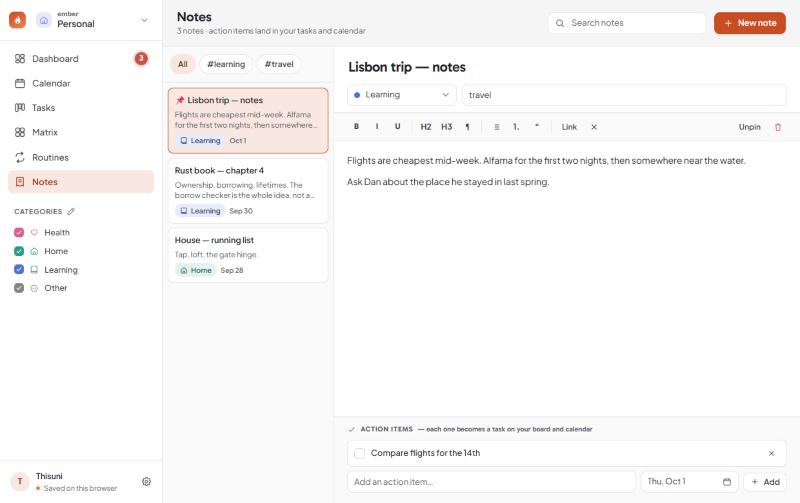Click the Home category house icon
The width and height of the screenshot is (800, 503).
(34, 251)
